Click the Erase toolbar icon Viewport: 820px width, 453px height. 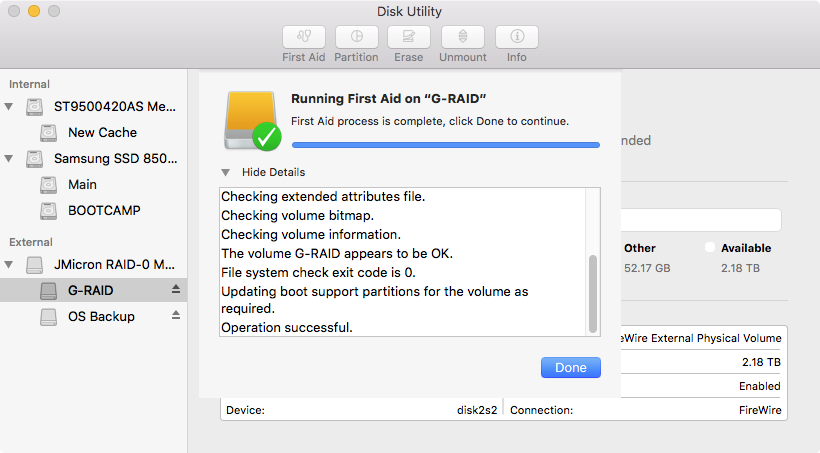click(408, 37)
